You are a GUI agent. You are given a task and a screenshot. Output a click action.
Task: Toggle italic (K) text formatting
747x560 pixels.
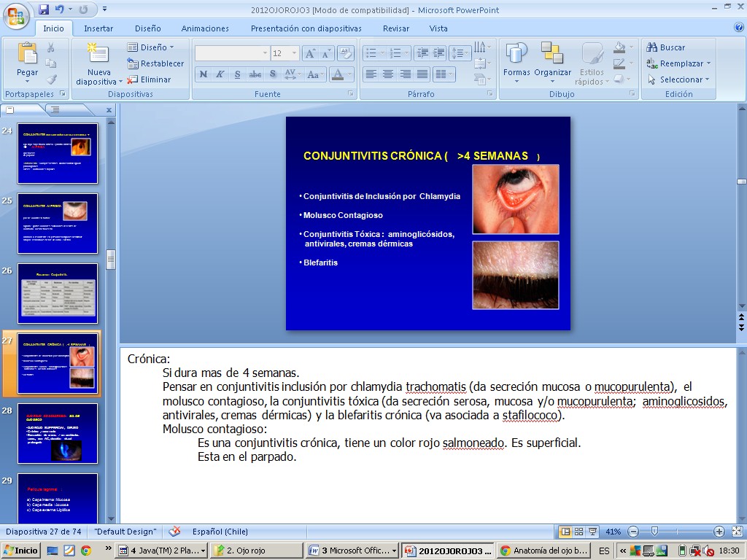point(220,74)
